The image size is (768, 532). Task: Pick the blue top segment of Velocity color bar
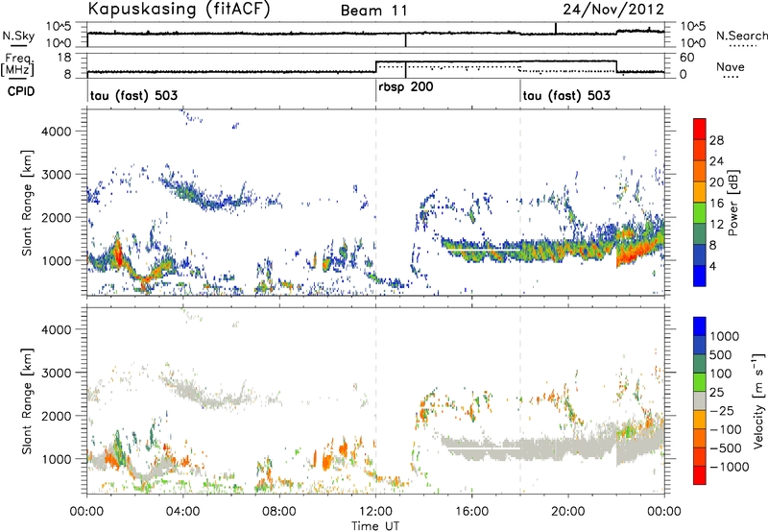pos(700,326)
